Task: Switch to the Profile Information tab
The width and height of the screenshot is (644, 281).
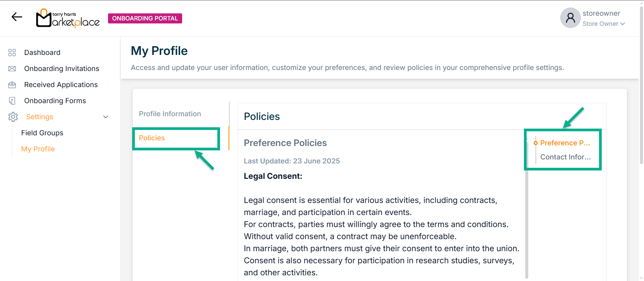Action: 170,114
